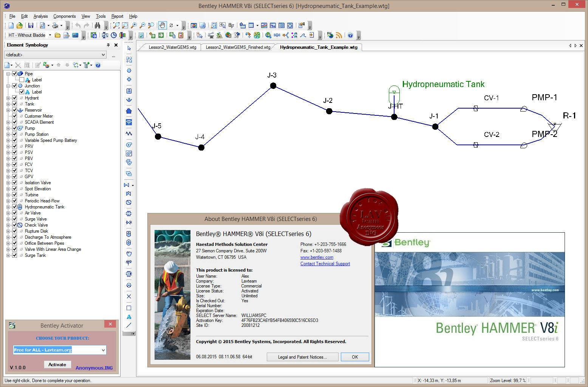Close the Bentley Activator window
The image size is (588, 387).
tap(110, 324)
